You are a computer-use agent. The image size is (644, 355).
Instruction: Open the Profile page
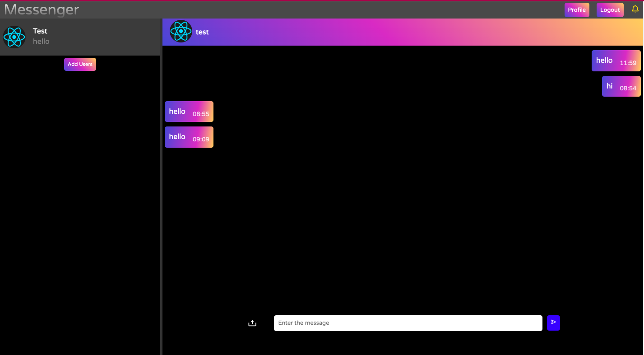[577, 10]
